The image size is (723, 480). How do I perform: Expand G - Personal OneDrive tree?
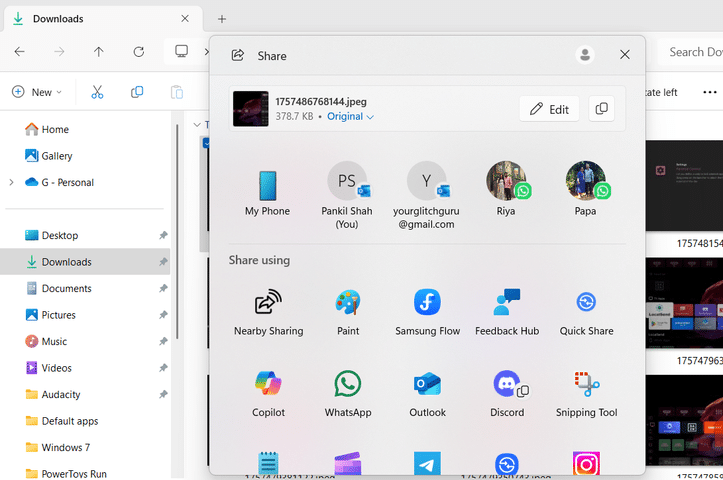tap(12, 183)
